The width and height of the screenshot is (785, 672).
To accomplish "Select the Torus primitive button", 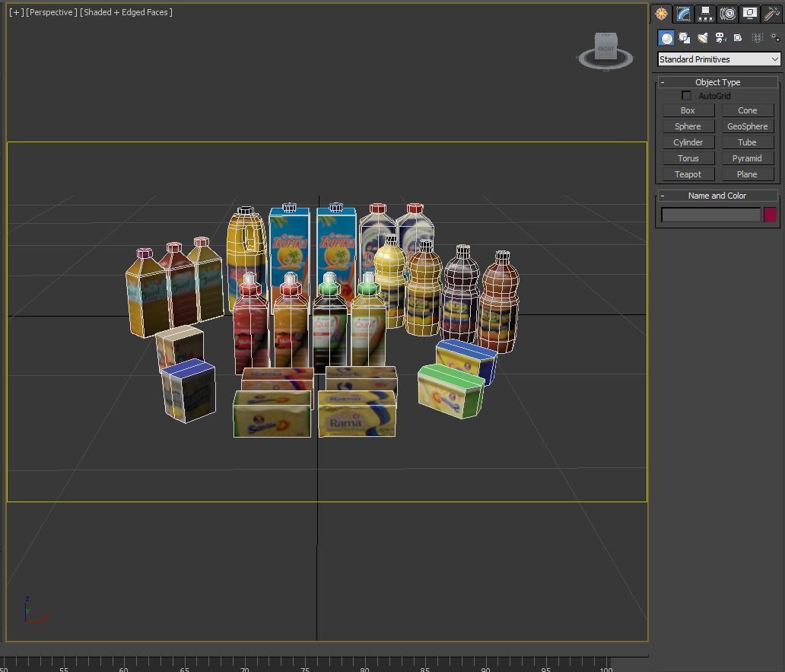I will coord(688,159).
